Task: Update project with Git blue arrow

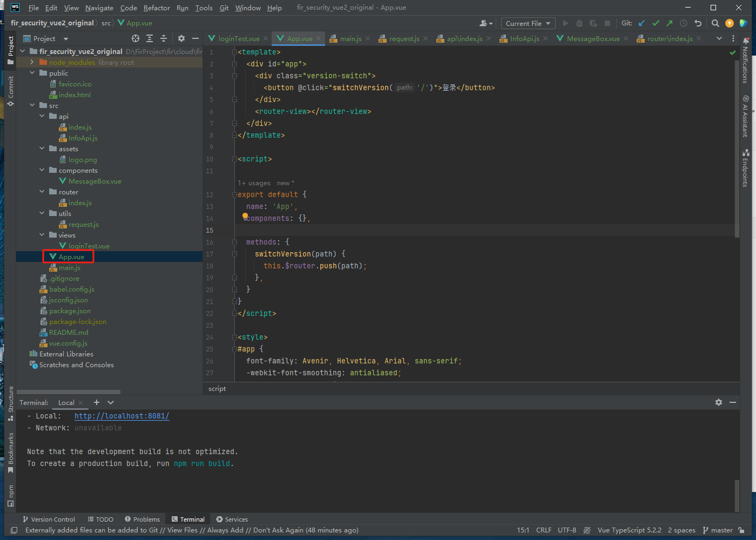Action: pos(642,23)
